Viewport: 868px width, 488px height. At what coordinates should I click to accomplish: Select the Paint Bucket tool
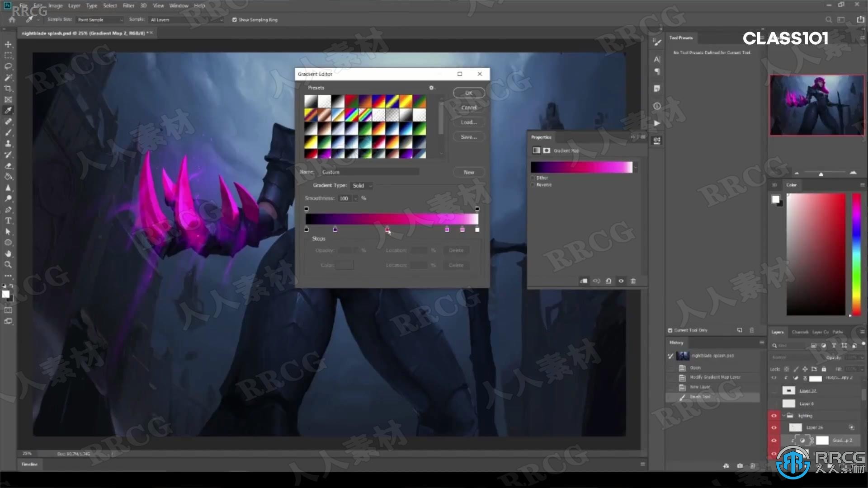point(8,177)
